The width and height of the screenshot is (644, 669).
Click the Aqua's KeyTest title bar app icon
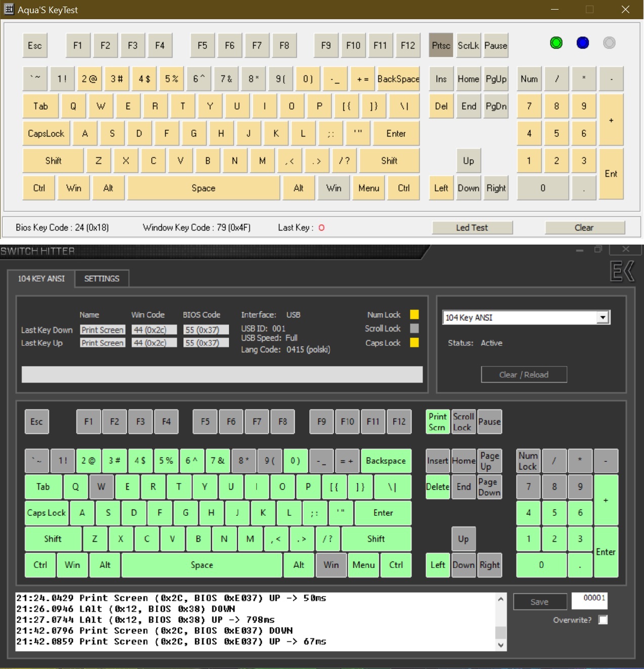coord(9,10)
